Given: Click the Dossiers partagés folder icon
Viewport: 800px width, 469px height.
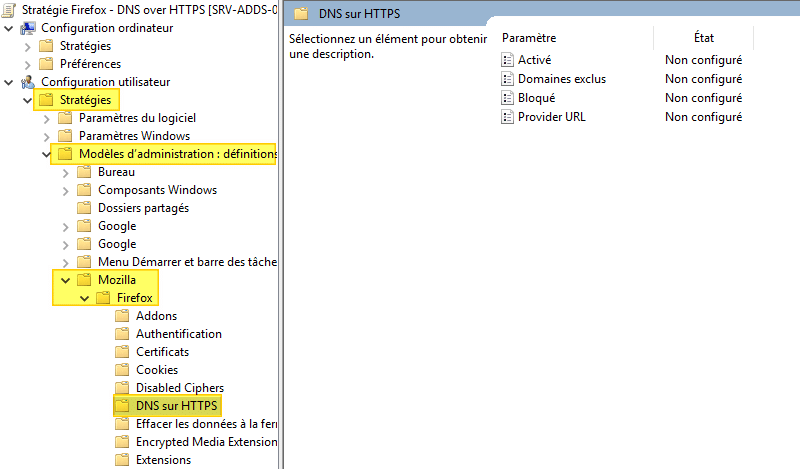Looking at the screenshot, I should (84, 208).
